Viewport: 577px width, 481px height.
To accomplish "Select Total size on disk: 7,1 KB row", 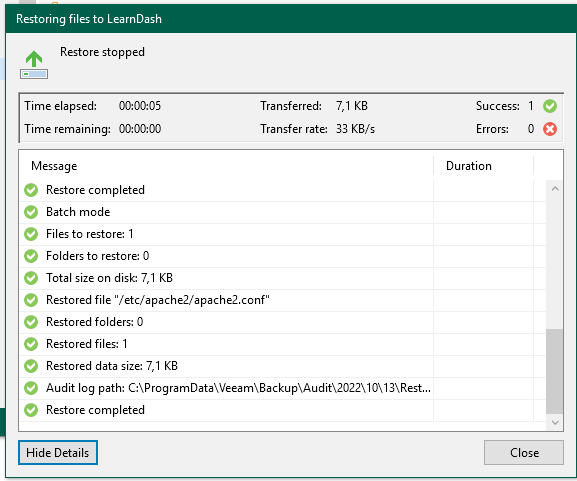I will [x=283, y=278].
